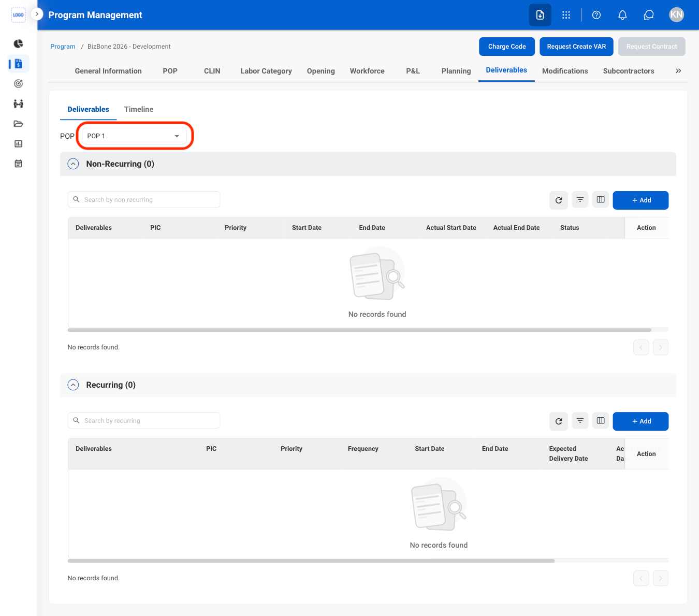Collapse the Non-Recurring section

coord(74,164)
